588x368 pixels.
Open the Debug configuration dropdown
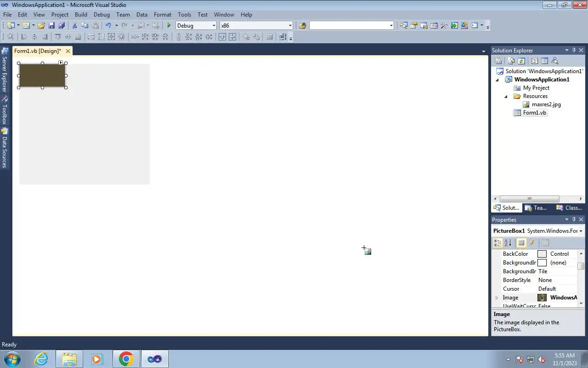click(214, 25)
